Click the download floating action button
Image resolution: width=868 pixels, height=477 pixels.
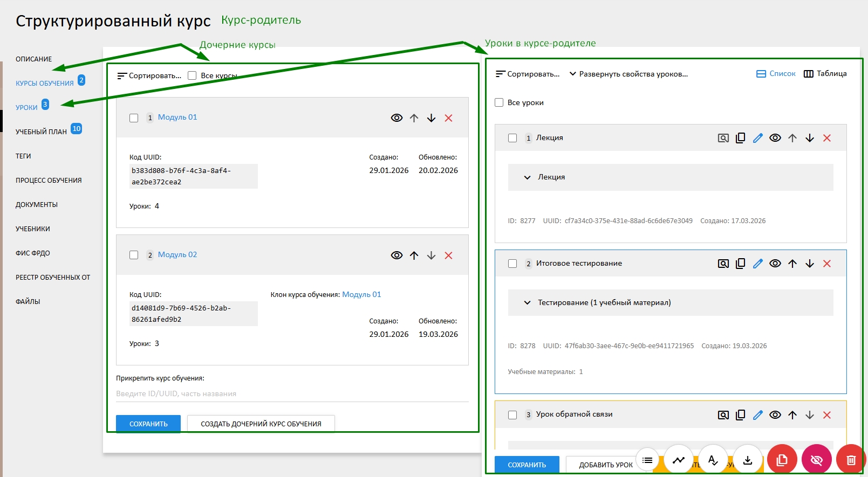tap(747, 460)
